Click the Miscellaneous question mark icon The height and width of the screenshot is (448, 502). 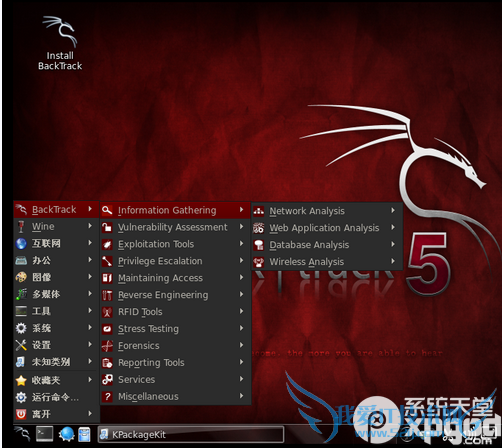(x=107, y=396)
